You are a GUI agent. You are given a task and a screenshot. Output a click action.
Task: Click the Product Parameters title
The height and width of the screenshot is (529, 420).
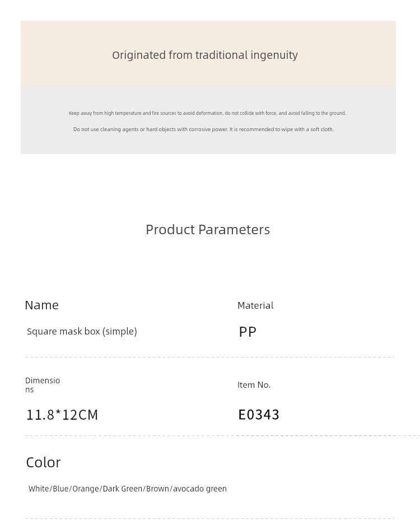pos(208,230)
